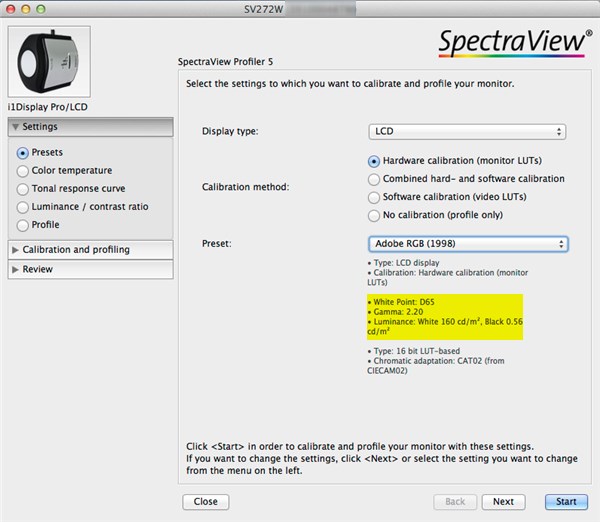Viewport: 600px width, 522px height.
Task: Click the Back button
Action: [x=455, y=502]
